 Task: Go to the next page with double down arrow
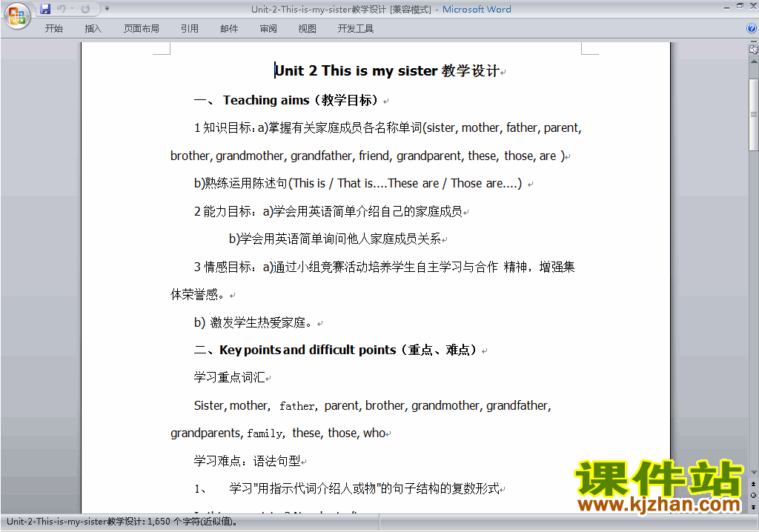click(x=753, y=507)
